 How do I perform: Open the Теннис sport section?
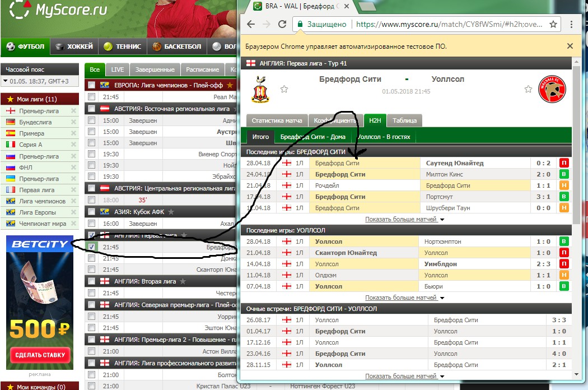[123, 47]
